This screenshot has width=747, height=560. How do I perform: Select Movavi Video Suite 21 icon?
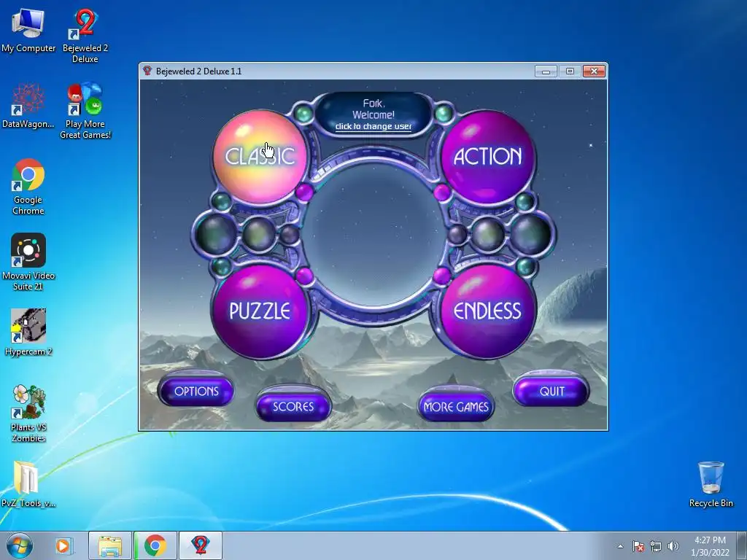tap(28, 262)
